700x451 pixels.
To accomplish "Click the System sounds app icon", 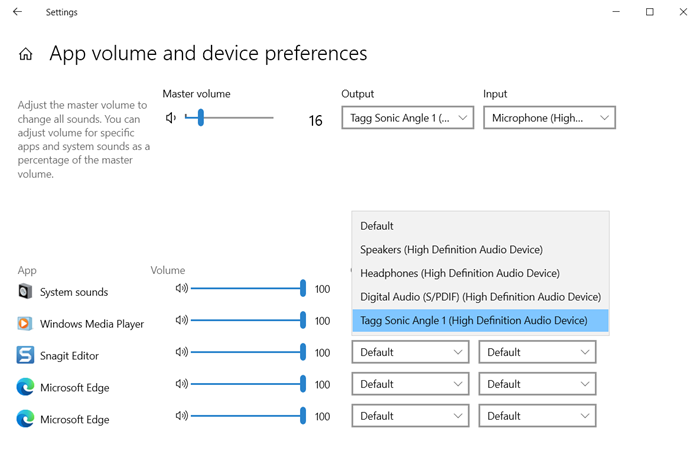I will 25,292.
